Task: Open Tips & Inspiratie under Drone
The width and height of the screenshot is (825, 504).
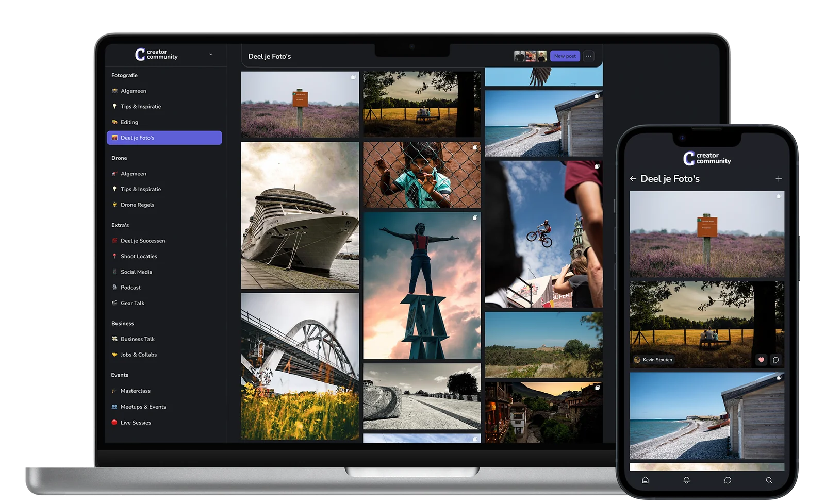Action: point(164,189)
